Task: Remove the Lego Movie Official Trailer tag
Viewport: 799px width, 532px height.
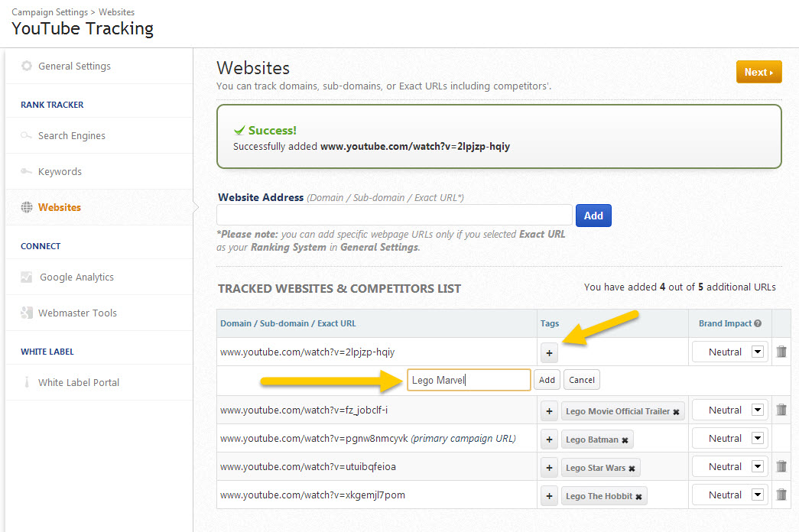Action: (x=676, y=412)
